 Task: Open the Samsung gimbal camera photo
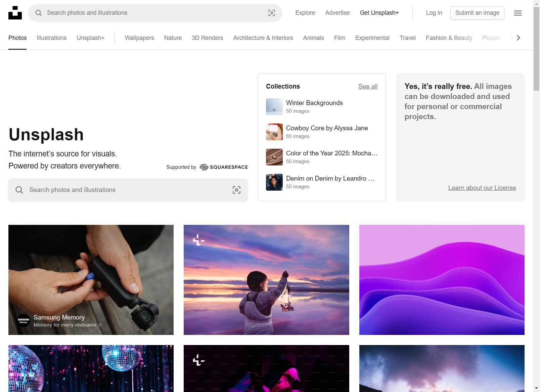91,280
